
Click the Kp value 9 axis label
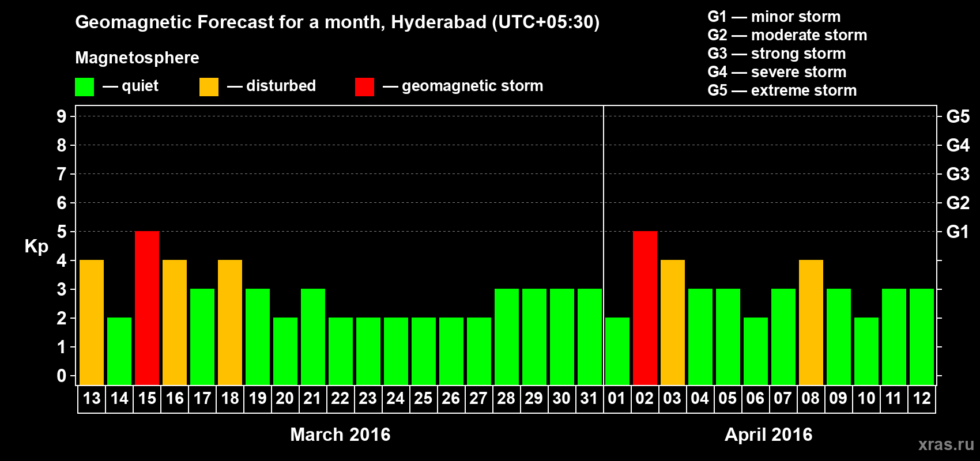(62, 116)
